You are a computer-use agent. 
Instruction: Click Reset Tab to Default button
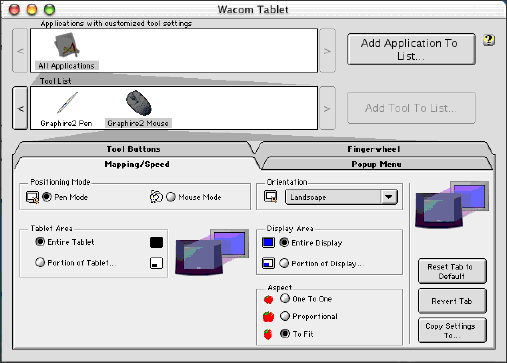point(452,271)
